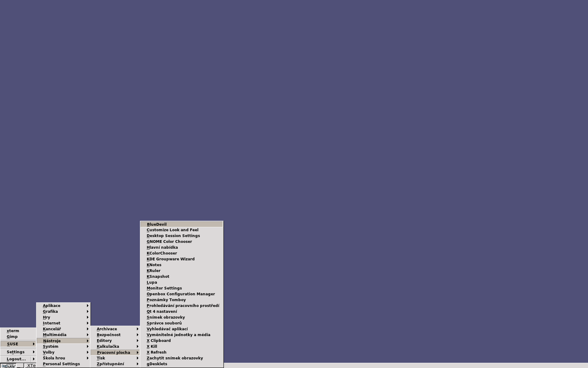Expand the Aplikace submenu
The width and height of the screenshot is (588, 368).
(x=63, y=306)
